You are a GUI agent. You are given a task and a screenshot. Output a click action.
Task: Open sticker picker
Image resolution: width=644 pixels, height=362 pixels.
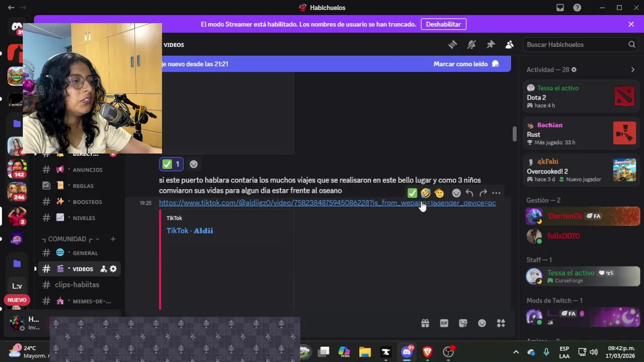pyautogui.click(x=463, y=323)
